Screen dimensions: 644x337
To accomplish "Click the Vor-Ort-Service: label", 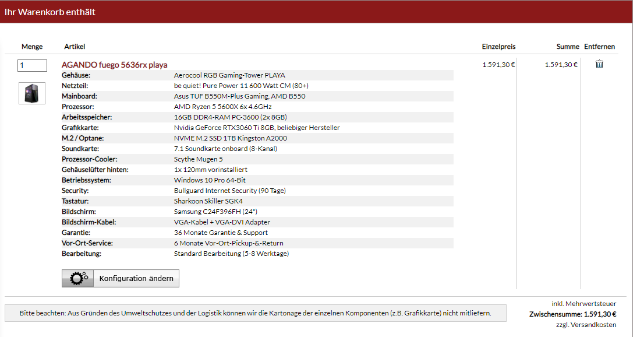I will 87,243.
